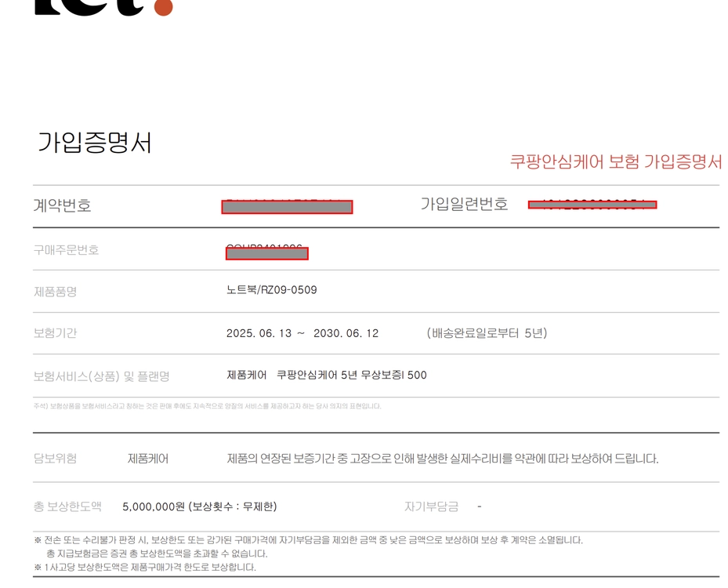Click the notice line starting '※ 전손 또는 수리불가 판정 시'
The width and height of the screenshot is (728, 588).
[x=308, y=540]
